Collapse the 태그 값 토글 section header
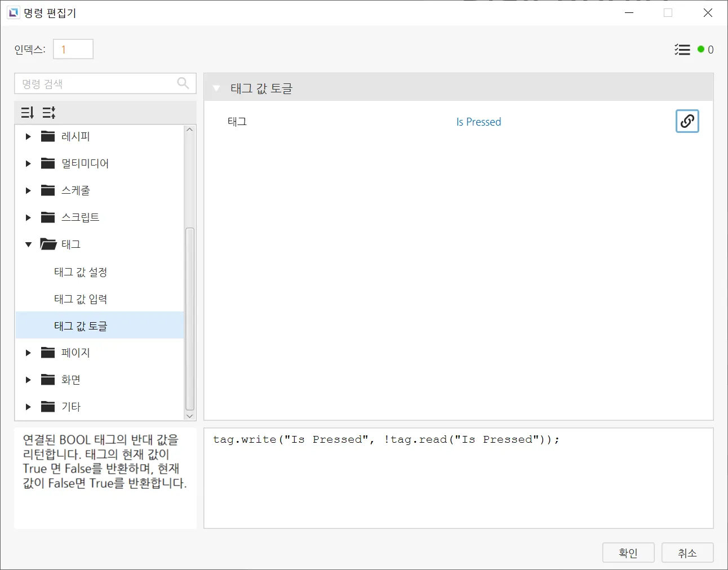The height and width of the screenshot is (570, 728). coord(216,88)
